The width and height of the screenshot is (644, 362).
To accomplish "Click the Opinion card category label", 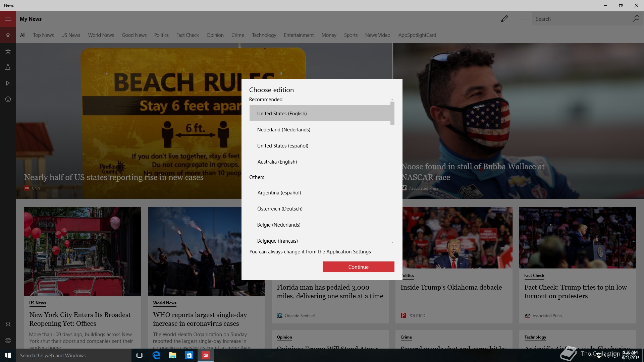I will (284, 337).
